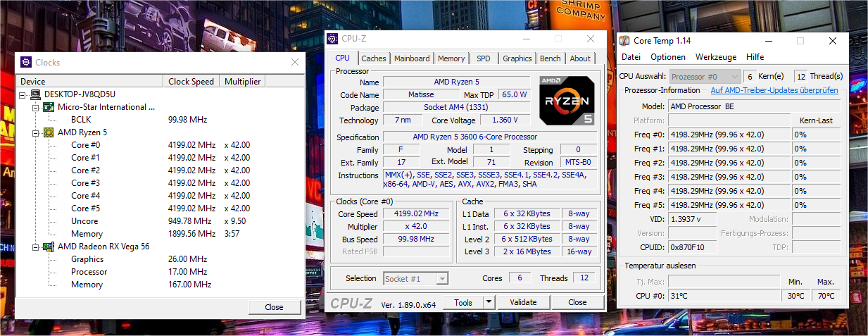Open the Tools dropdown arrow in CPU-Z
Image resolution: width=868 pixels, height=336 pixels.
click(x=489, y=302)
